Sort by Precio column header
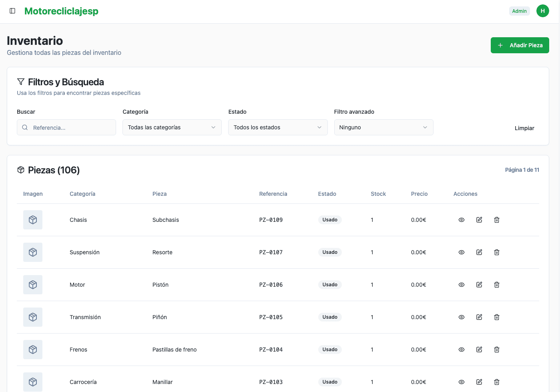The height and width of the screenshot is (392, 560). click(x=419, y=194)
